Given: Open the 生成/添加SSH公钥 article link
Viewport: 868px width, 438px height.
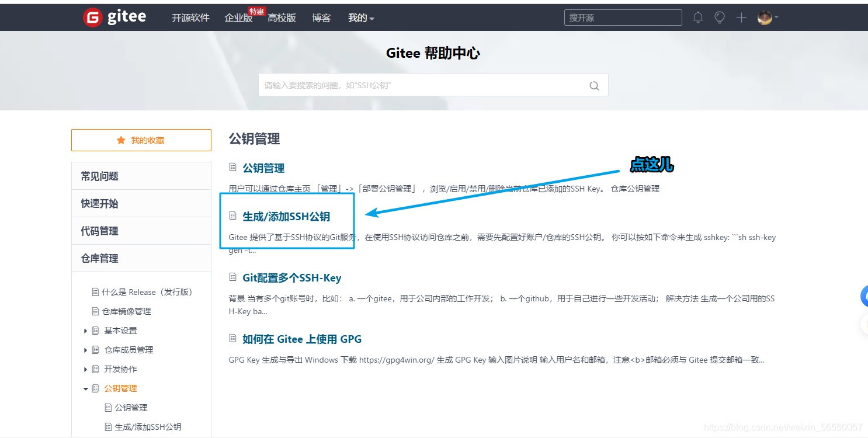Looking at the screenshot, I should click(x=286, y=217).
